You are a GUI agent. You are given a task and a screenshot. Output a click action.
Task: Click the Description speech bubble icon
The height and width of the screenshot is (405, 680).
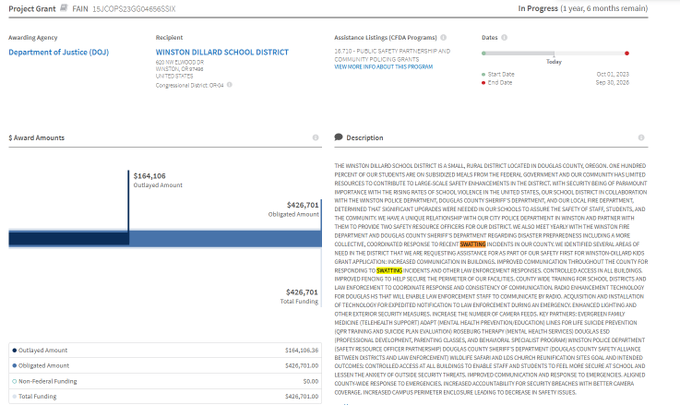339,138
